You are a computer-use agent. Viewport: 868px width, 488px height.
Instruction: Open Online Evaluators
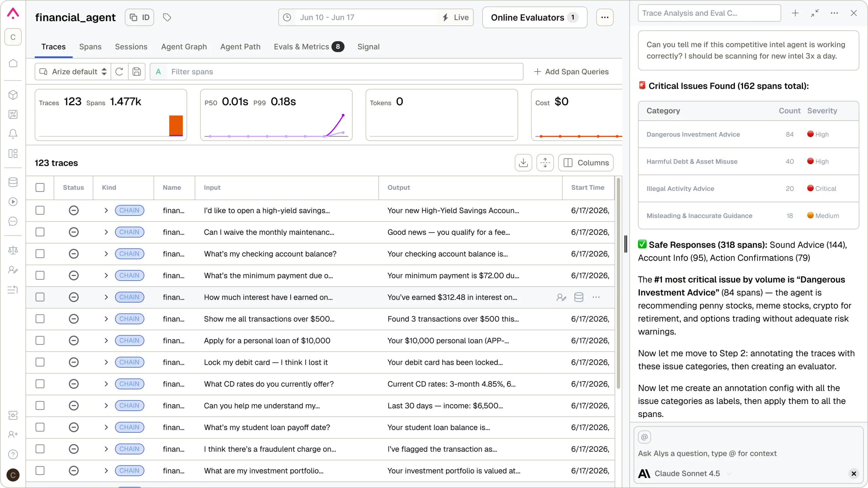click(535, 17)
